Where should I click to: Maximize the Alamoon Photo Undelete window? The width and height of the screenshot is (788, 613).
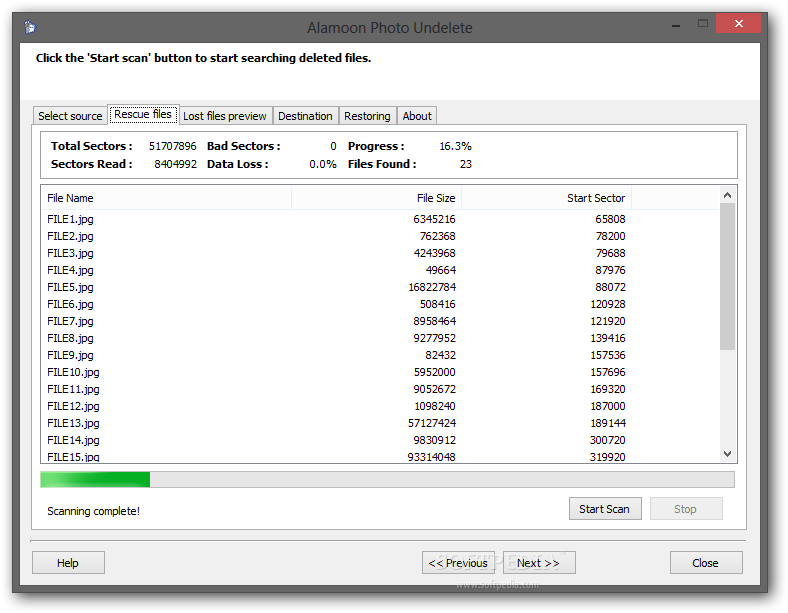pyautogui.click(x=703, y=23)
